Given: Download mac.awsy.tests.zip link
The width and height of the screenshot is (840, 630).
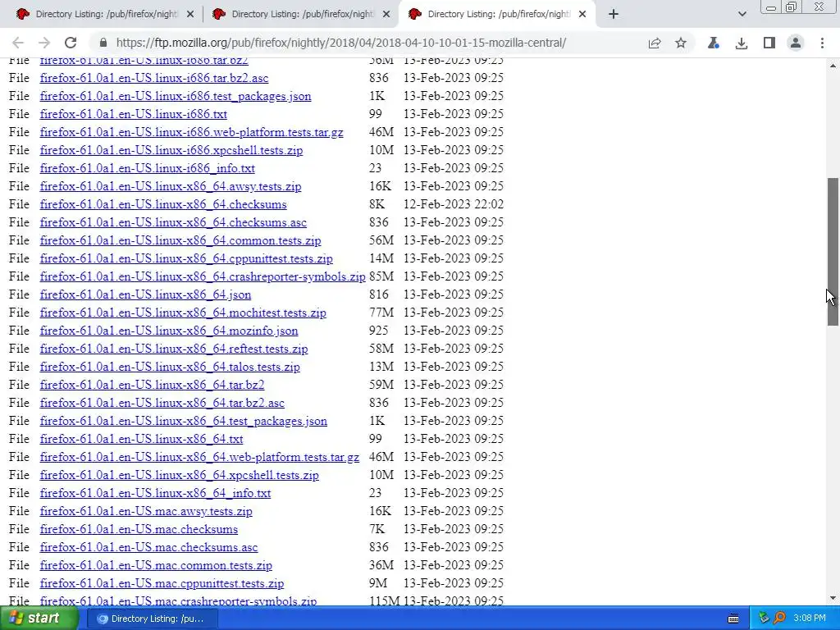Looking at the screenshot, I should [x=146, y=512].
